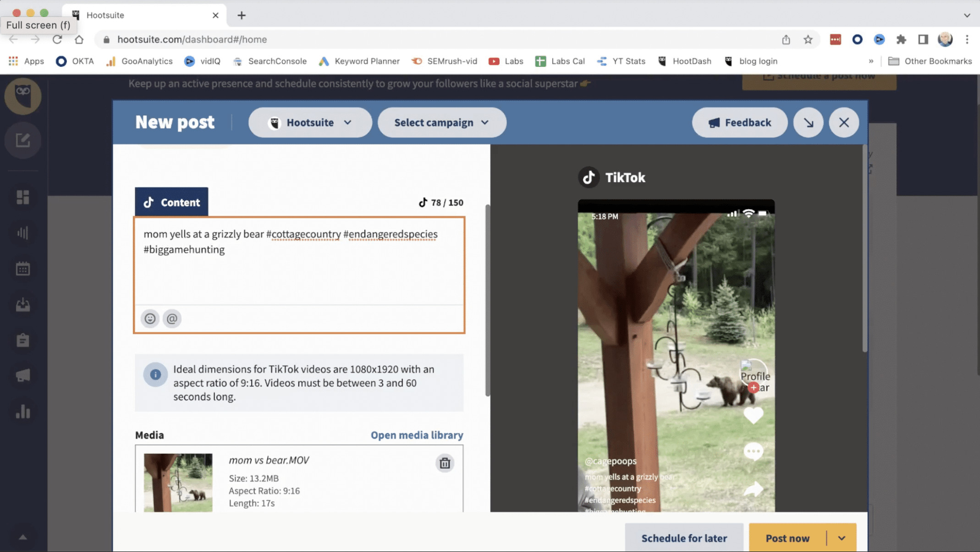Delete mom vs bear.MOV with trash icon

(x=445, y=463)
